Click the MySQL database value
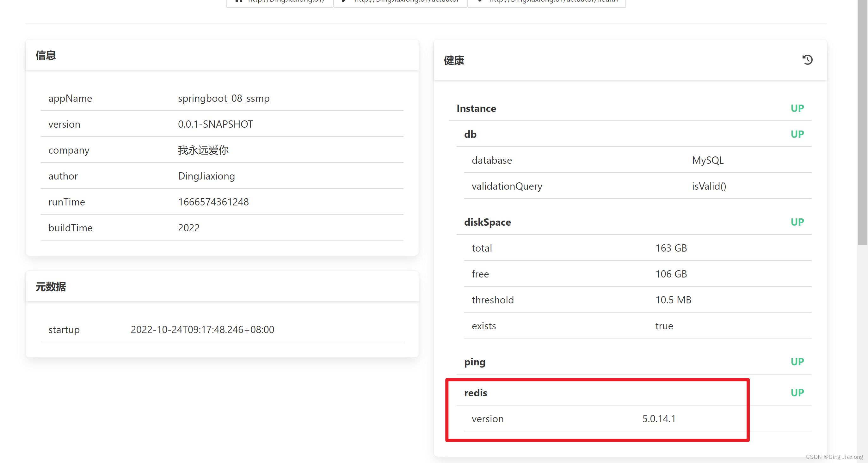The image size is (868, 463). click(x=708, y=160)
